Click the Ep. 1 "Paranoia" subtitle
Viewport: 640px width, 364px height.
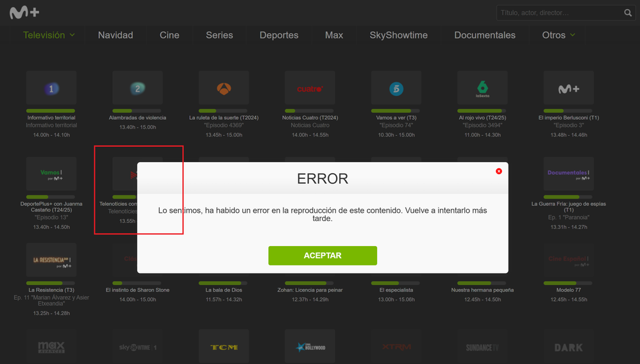click(x=569, y=217)
